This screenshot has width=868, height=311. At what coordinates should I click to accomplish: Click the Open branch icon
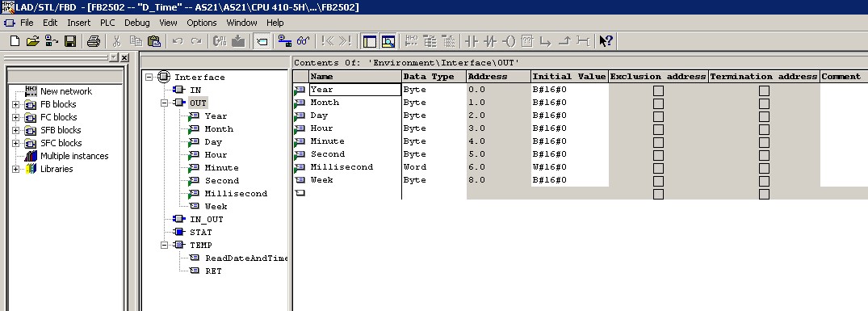(545, 41)
